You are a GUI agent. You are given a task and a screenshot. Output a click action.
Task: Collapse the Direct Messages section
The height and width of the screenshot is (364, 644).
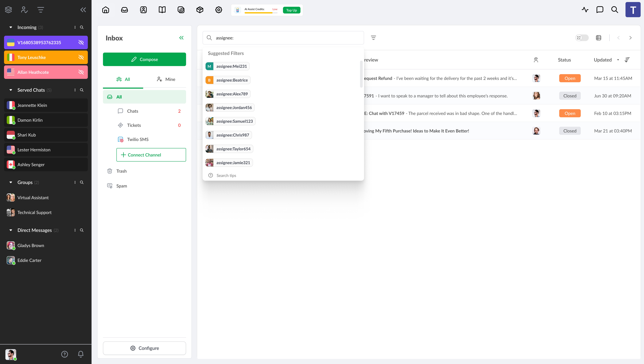[x=11, y=230]
